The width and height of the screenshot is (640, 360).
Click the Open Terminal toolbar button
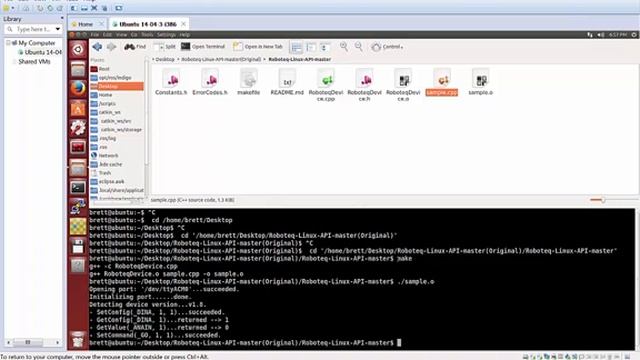click(x=203, y=47)
